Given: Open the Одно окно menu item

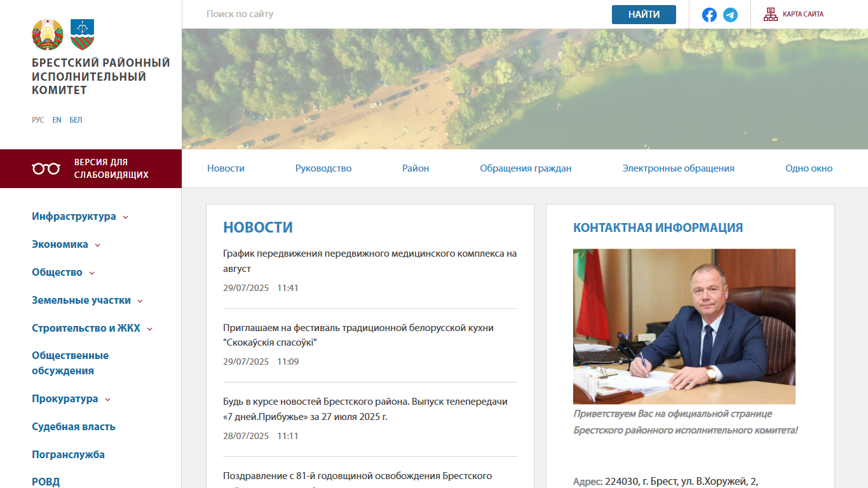Looking at the screenshot, I should (809, 168).
